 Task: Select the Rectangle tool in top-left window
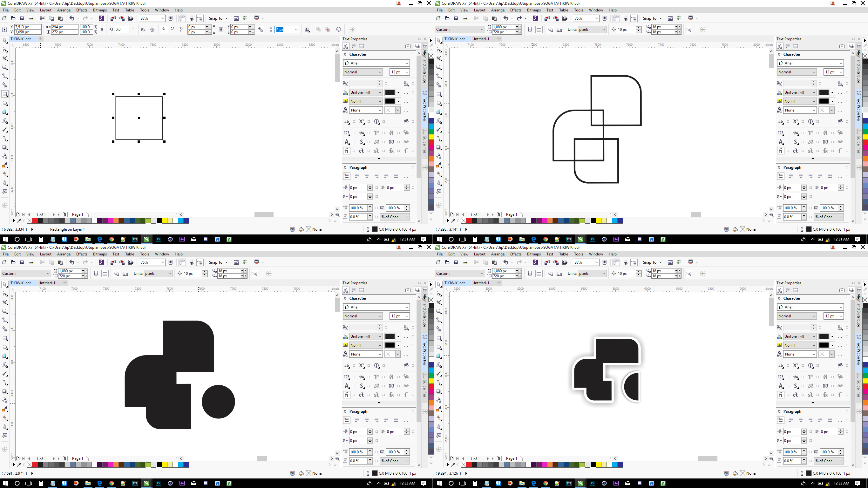pyautogui.click(x=5, y=94)
